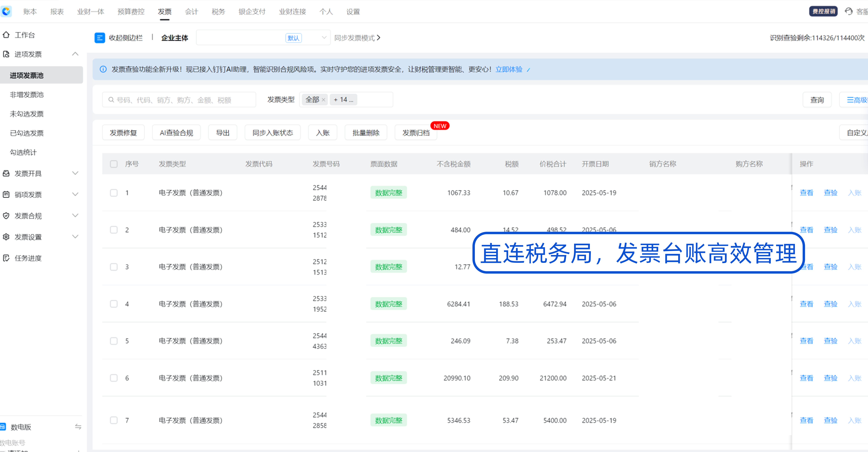Click the swap arrows icon beside 数电版
The image size is (868, 452).
(x=78, y=427)
